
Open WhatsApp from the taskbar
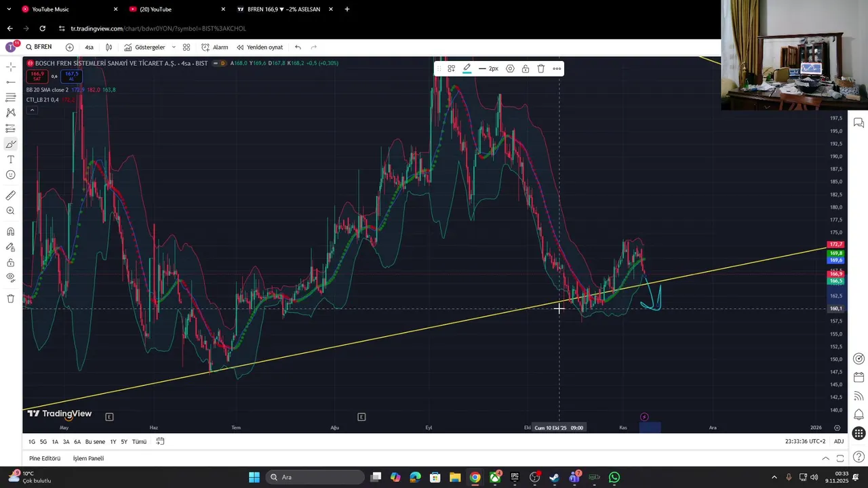[614, 477]
